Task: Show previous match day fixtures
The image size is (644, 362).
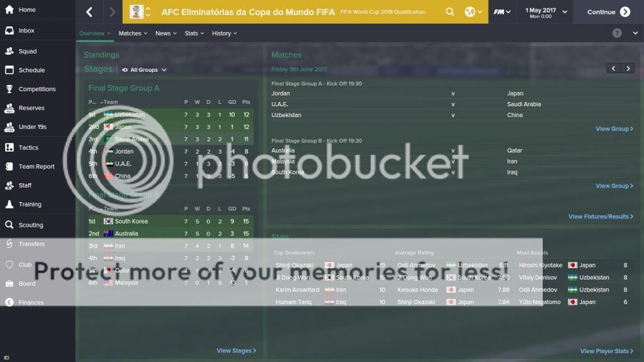Action: (614, 68)
